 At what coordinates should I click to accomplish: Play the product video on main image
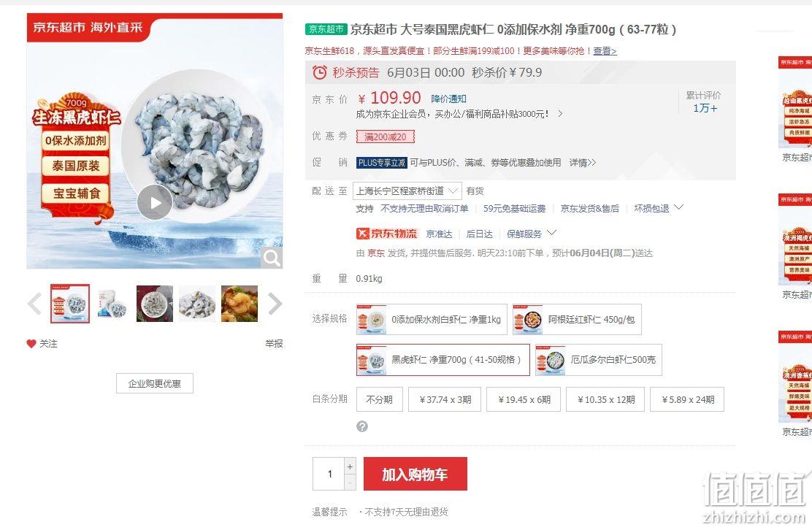pyautogui.click(x=155, y=202)
